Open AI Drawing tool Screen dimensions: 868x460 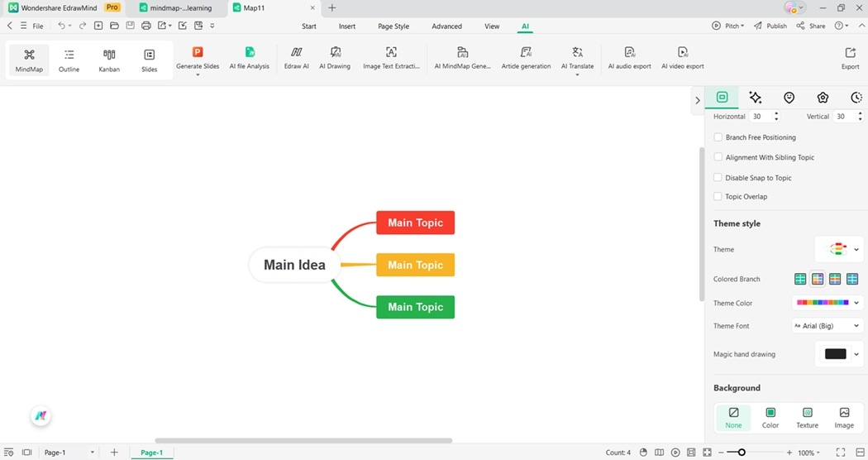(x=335, y=58)
